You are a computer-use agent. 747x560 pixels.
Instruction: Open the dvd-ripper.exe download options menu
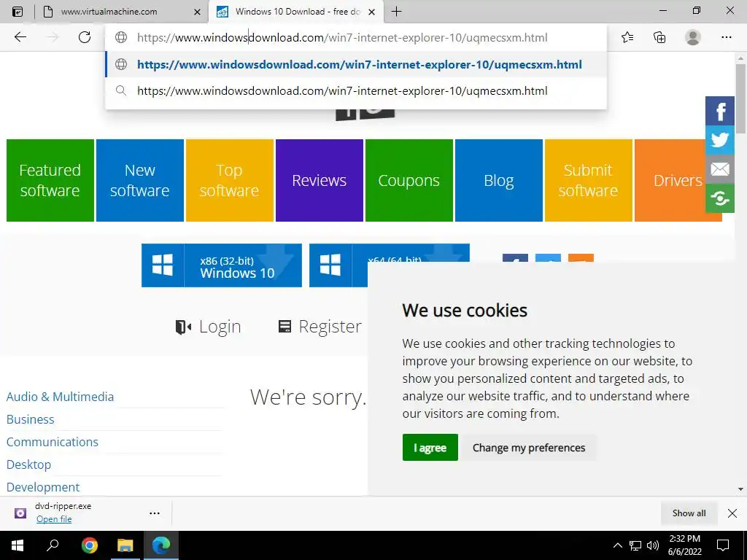point(155,513)
